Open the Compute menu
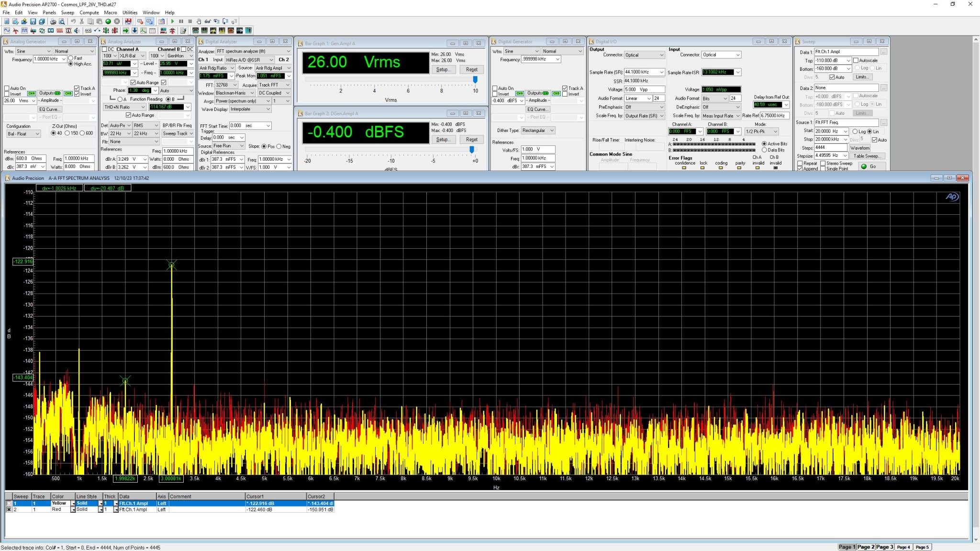Screen dimensions: 980x551 [89, 12]
